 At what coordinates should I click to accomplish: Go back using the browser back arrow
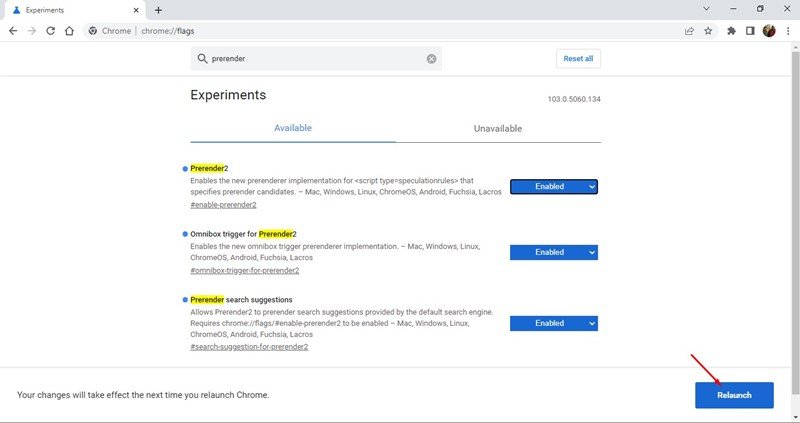point(13,31)
